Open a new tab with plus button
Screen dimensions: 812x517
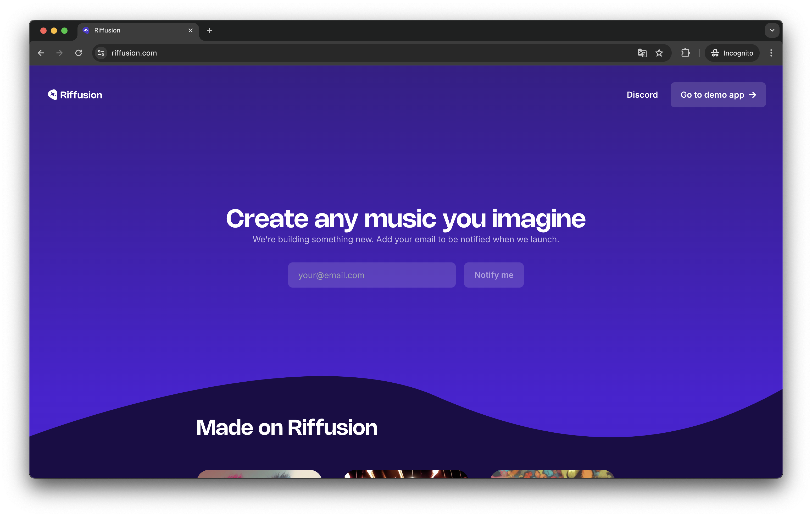click(x=209, y=30)
